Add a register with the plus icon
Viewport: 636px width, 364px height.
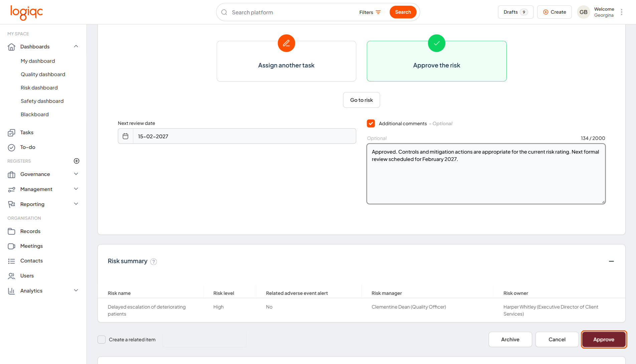76,161
